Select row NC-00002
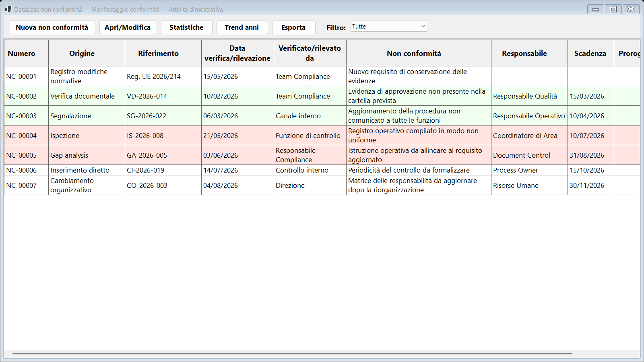644x362 pixels. click(322, 96)
